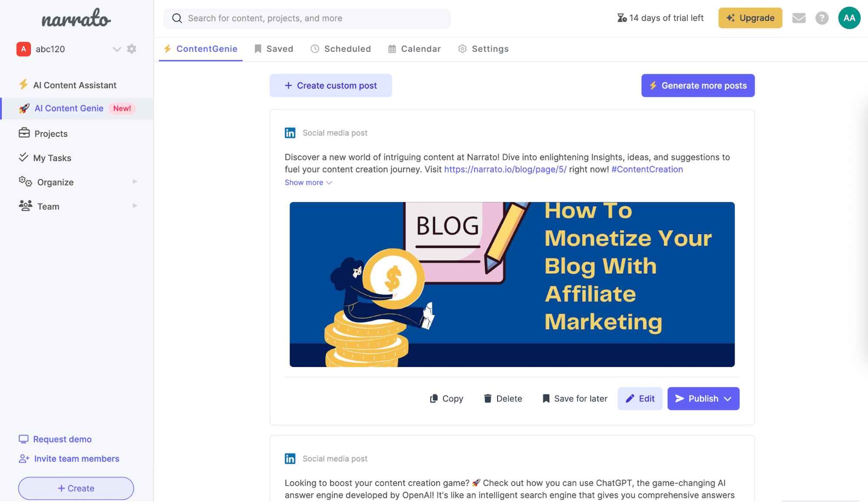Click the Projects briefcase icon
Image resolution: width=868 pixels, height=502 pixels.
(x=24, y=132)
